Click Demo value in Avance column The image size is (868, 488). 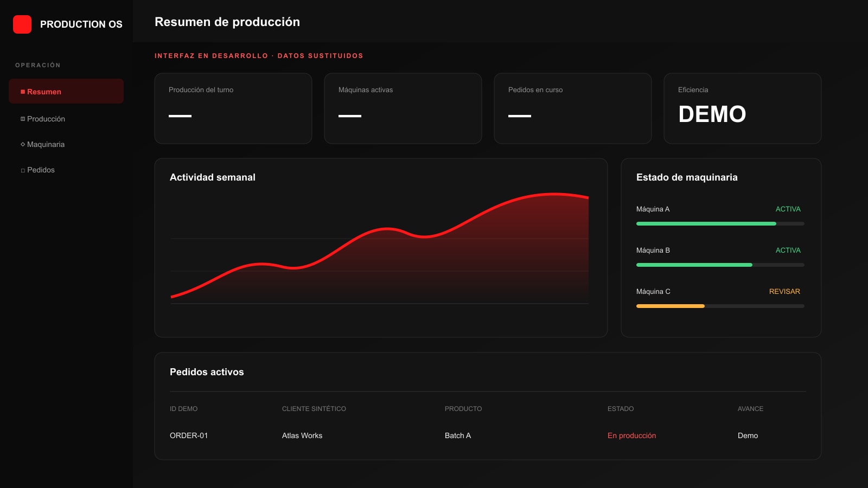coord(748,435)
